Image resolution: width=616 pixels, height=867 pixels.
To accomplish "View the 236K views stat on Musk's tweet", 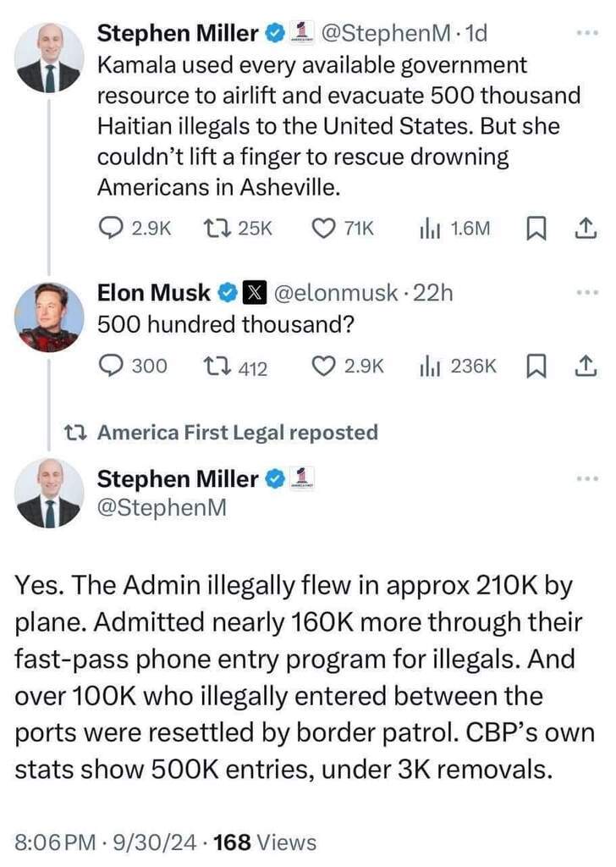I will pos(458,366).
